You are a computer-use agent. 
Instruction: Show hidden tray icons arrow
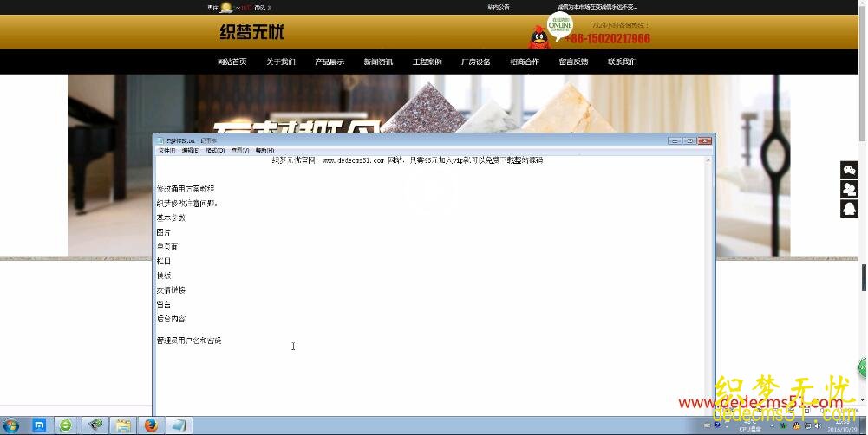pyautogui.click(x=772, y=425)
